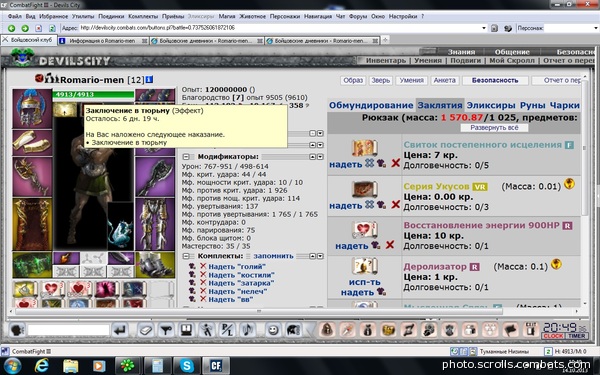Screen dimensions: 600x375
Task: Click the Надеть "костили" set link
Action: click(241, 275)
